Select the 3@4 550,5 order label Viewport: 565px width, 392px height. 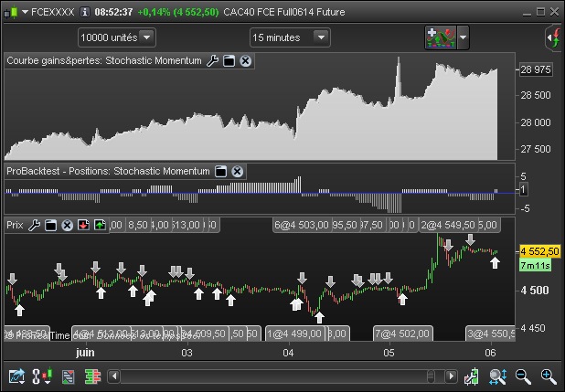pyautogui.click(x=490, y=334)
